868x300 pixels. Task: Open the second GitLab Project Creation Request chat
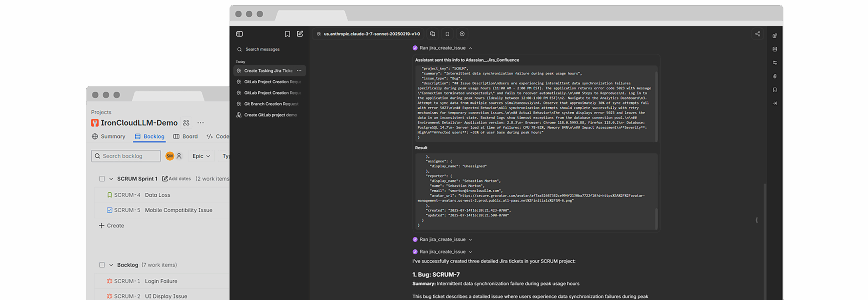tap(270, 93)
